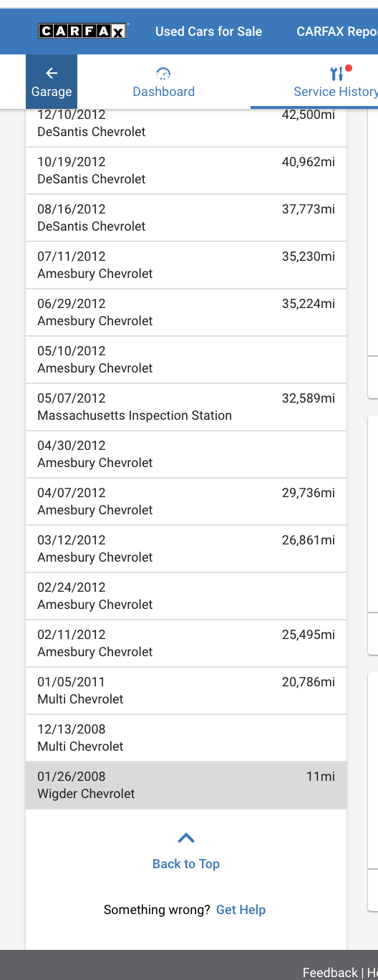Go back using the Garage arrow icon
This screenshot has width=378, height=980.
52,73
